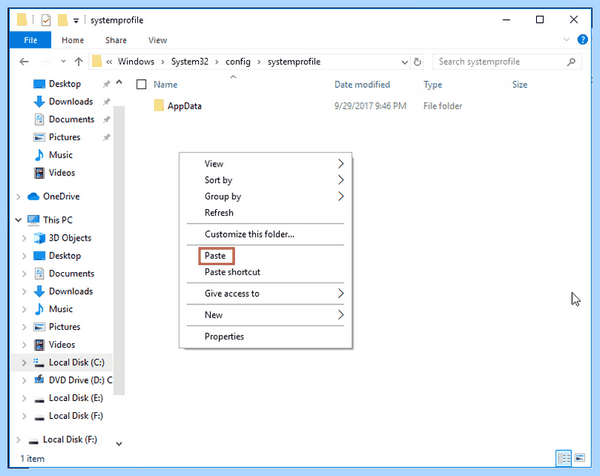Open quick access Documents with pin
Screen dimensions: 600x476
(x=70, y=119)
